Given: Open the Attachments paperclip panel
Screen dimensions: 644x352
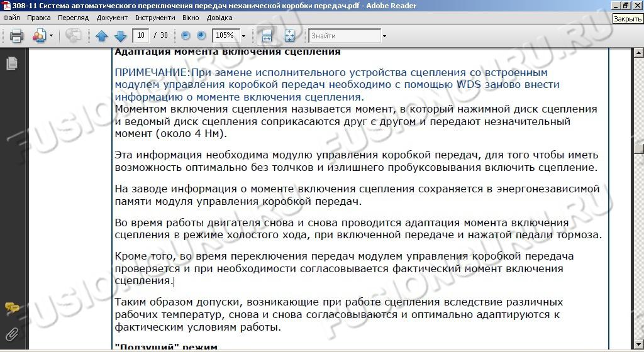Looking at the screenshot, I should coord(12,334).
